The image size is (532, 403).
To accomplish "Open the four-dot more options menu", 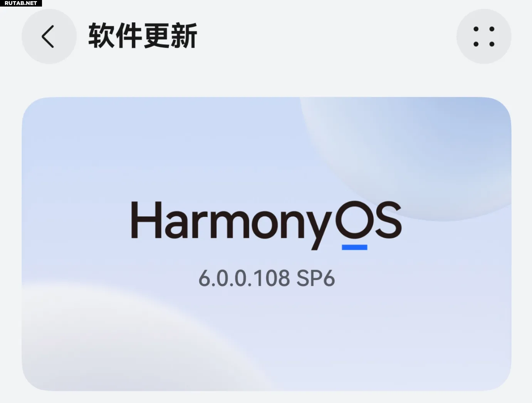I will point(484,37).
